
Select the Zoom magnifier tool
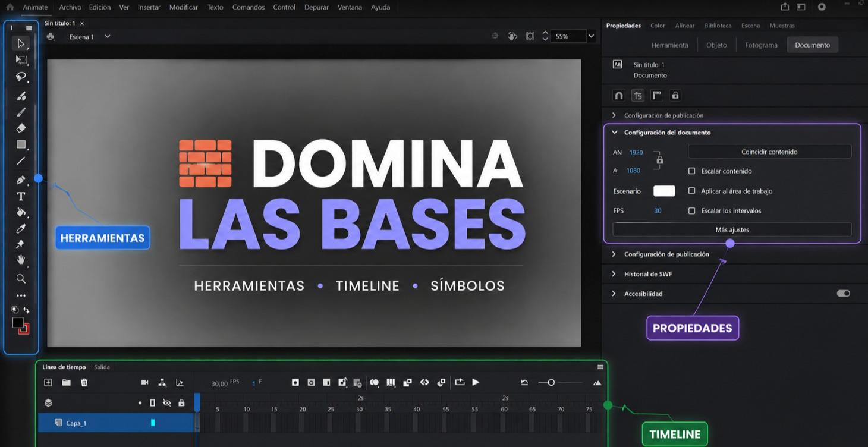[x=21, y=278]
